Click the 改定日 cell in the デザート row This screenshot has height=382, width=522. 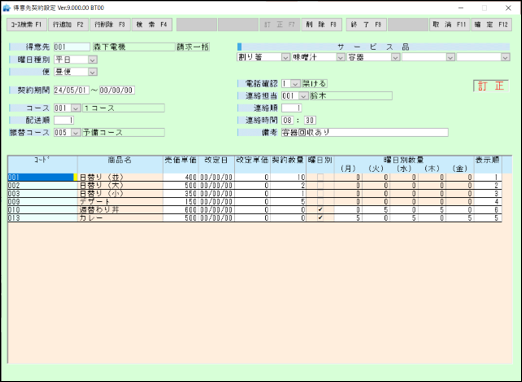point(216,202)
